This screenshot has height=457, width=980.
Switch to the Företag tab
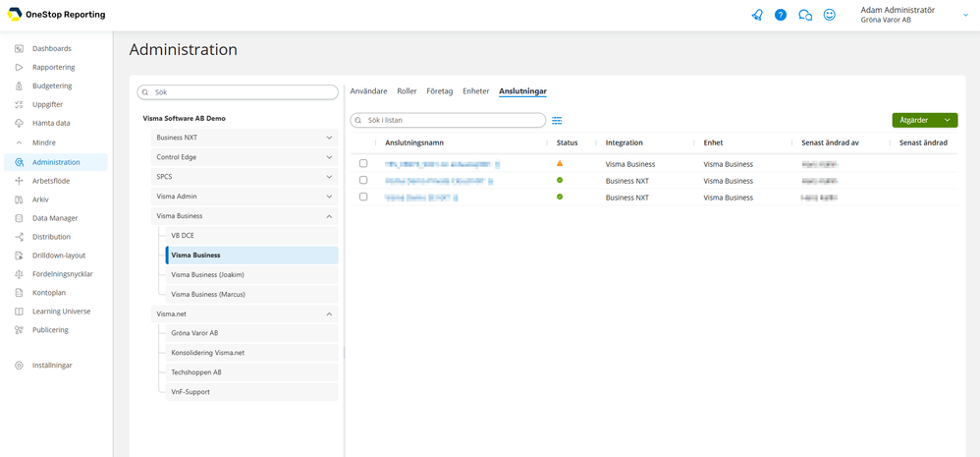[439, 91]
